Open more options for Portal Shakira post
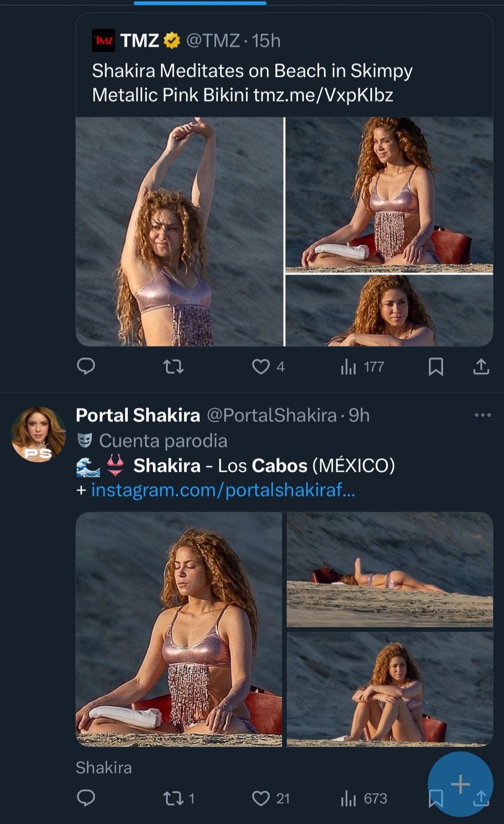Screen dimensions: 504x824 pos(482,415)
